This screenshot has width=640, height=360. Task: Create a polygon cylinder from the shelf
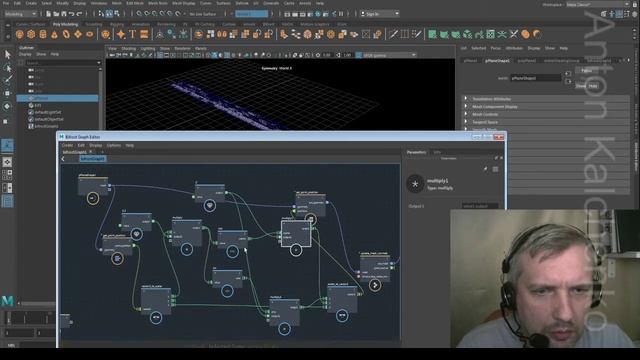[x=43, y=35]
